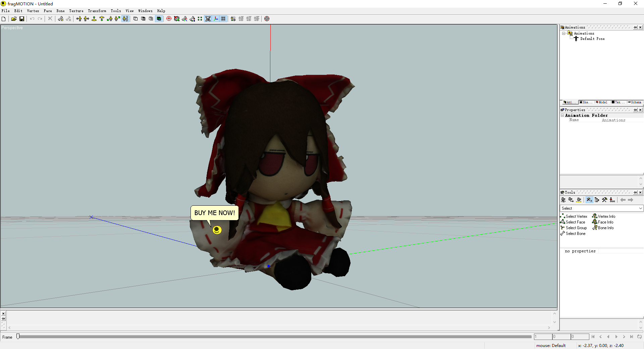The width and height of the screenshot is (644, 349).
Task: Click the bone select toolbar icon
Action: coord(61,19)
